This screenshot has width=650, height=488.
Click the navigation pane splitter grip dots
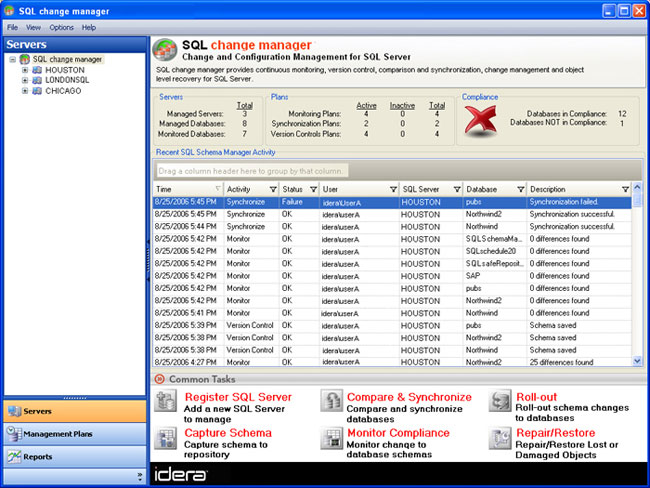click(x=75, y=398)
